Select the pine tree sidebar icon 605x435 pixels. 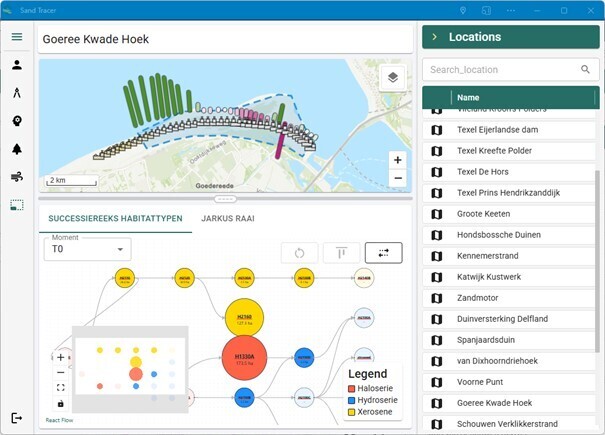pyautogui.click(x=17, y=149)
